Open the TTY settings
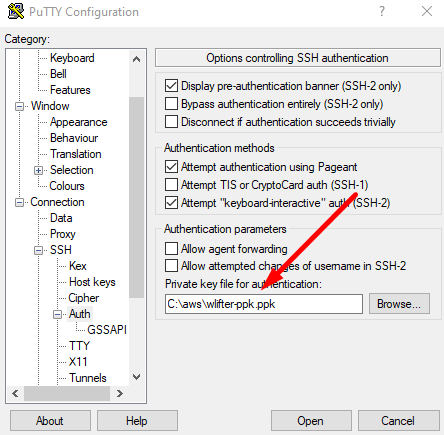Viewport: 444px width, 435px height. (x=79, y=346)
